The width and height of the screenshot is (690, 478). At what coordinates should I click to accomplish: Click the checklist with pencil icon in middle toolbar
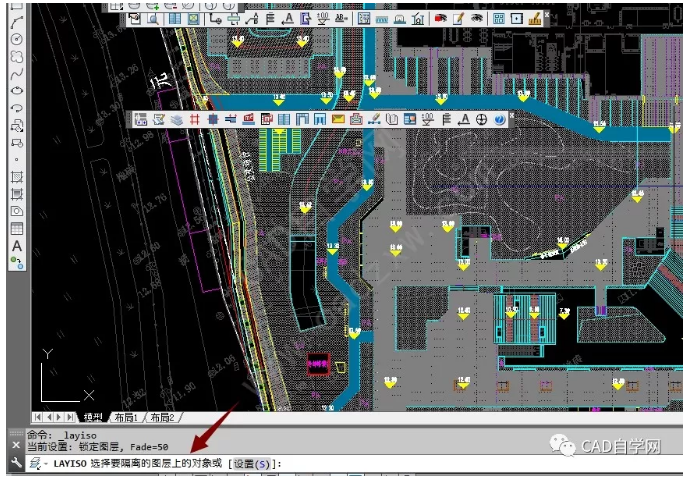pyautogui.click(x=159, y=120)
